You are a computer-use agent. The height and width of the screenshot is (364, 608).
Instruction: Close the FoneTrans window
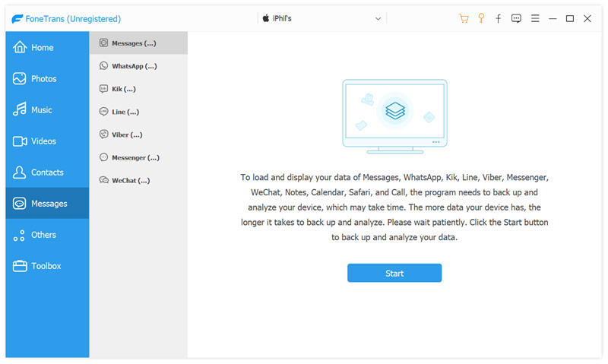(x=587, y=18)
